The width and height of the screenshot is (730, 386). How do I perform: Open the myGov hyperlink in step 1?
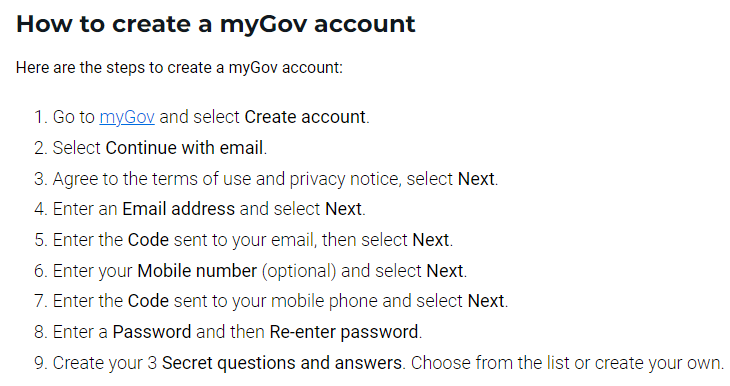(x=127, y=117)
